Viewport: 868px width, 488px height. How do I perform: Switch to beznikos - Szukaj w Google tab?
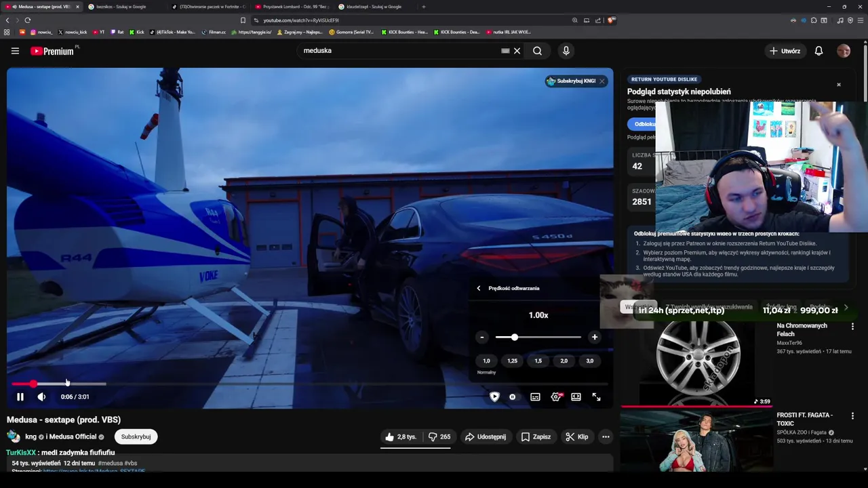coord(121,7)
